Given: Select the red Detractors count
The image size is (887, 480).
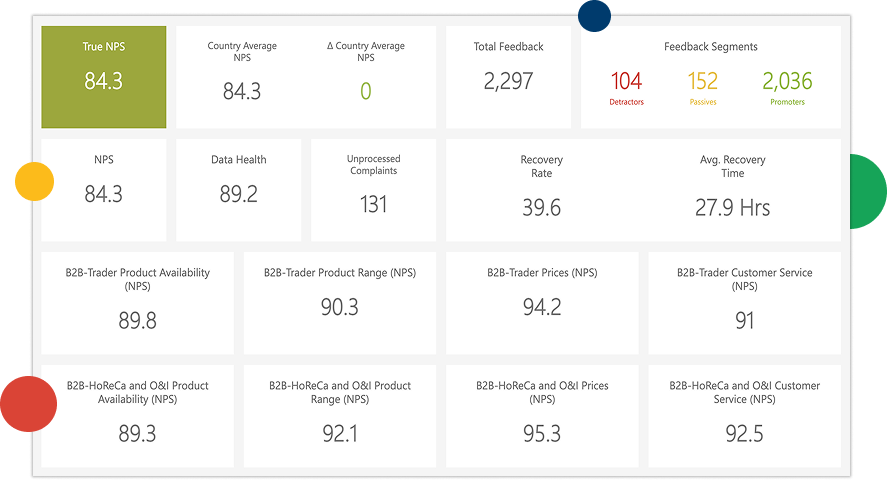Looking at the screenshot, I should [626, 82].
